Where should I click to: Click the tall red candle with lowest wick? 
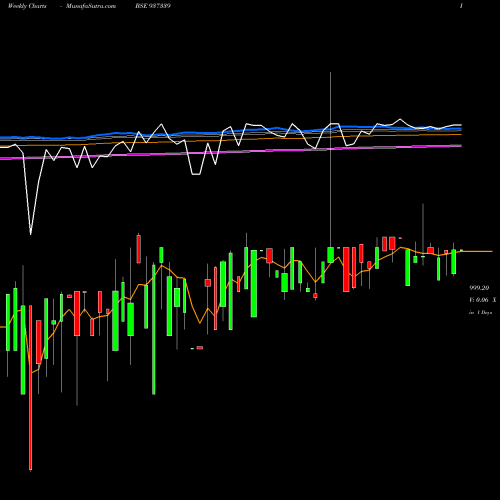31,388
